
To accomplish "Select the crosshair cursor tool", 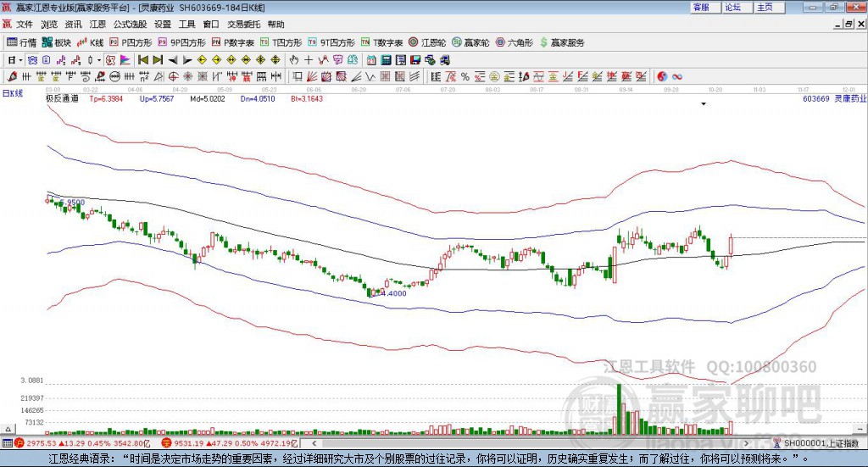I will click(x=309, y=60).
